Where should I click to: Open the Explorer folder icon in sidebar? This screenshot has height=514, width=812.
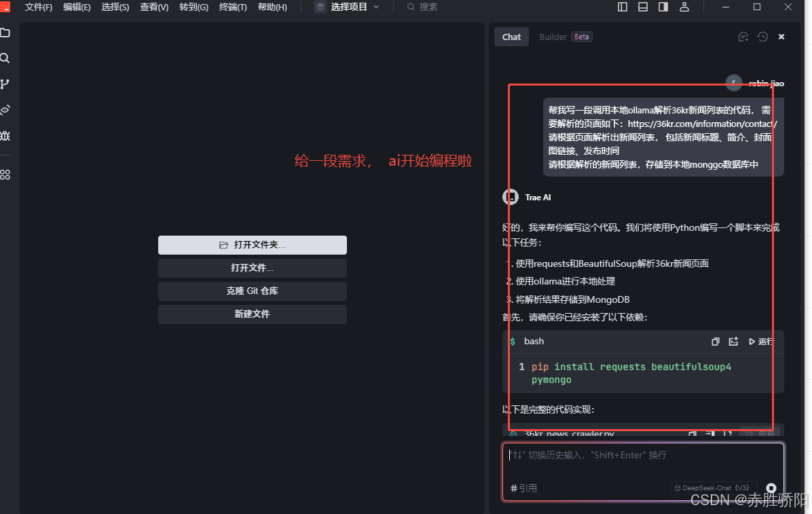tap(5, 33)
